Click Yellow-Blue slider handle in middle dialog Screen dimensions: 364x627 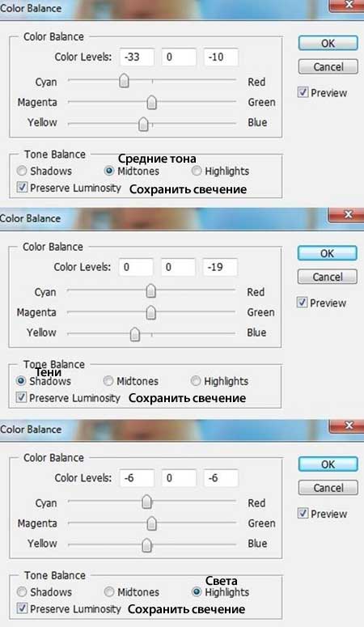point(135,333)
